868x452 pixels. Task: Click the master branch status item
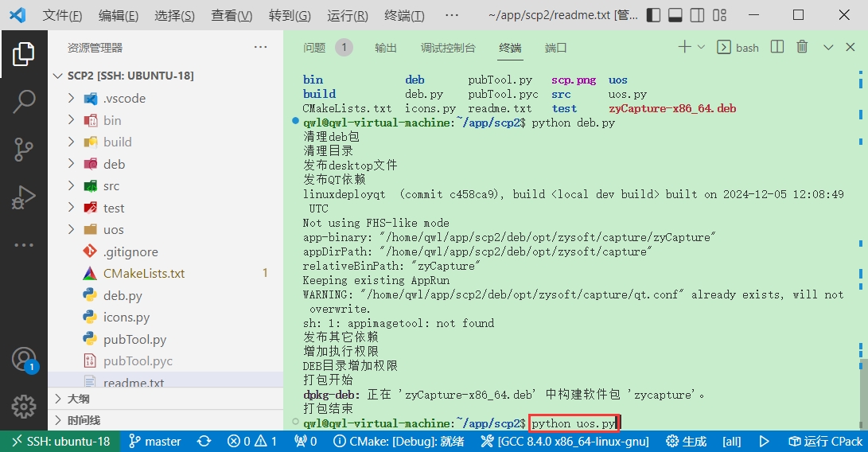coord(154,441)
